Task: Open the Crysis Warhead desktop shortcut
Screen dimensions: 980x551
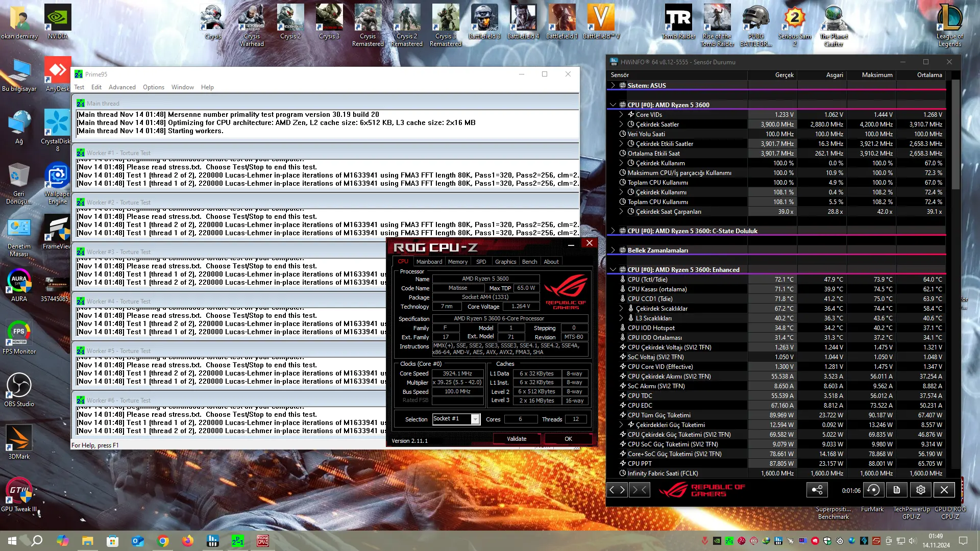Action: [x=252, y=26]
